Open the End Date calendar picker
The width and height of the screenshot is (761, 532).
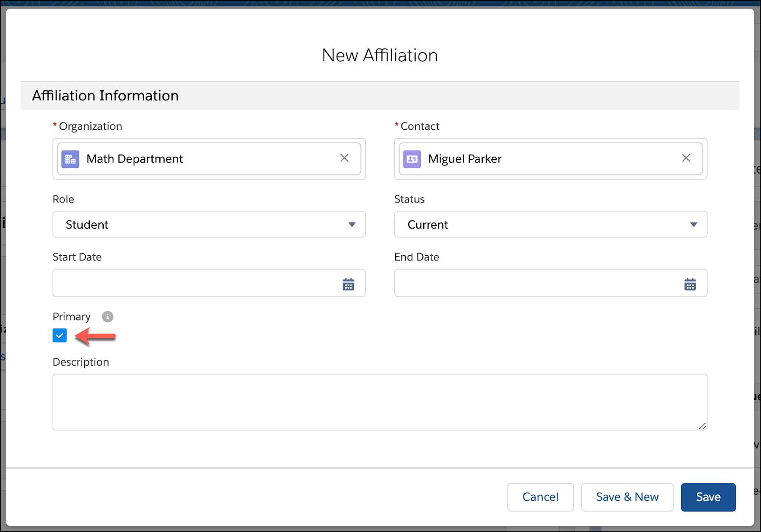(690, 284)
